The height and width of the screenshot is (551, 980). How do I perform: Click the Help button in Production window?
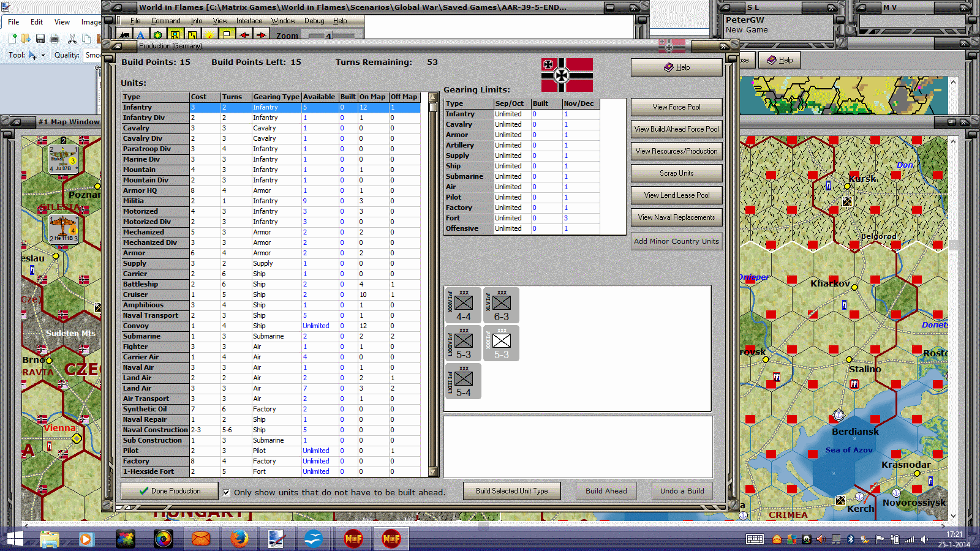pyautogui.click(x=676, y=67)
